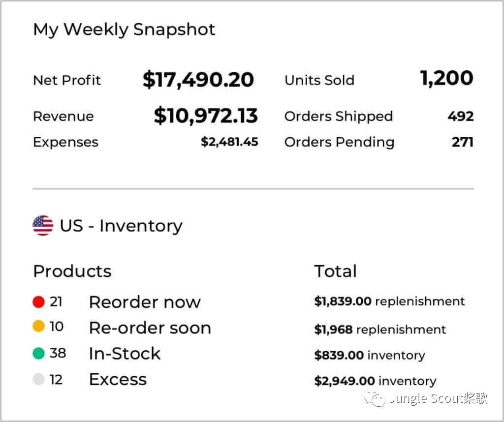Select the In-Stock products row

coord(125,354)
